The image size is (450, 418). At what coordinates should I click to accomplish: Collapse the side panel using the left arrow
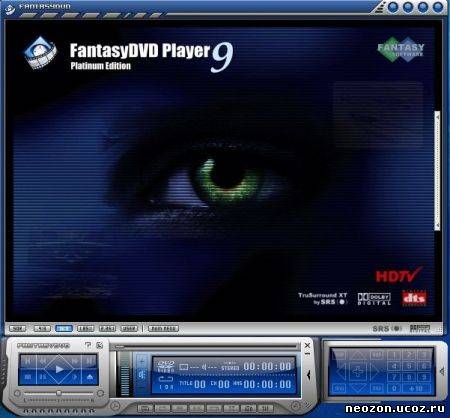pos(308,375)
